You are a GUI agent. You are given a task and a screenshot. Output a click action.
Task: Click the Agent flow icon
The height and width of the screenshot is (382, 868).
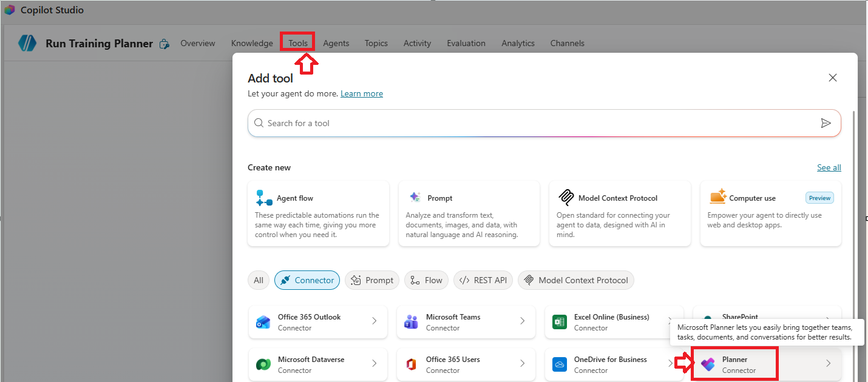[x=264, y=198]
